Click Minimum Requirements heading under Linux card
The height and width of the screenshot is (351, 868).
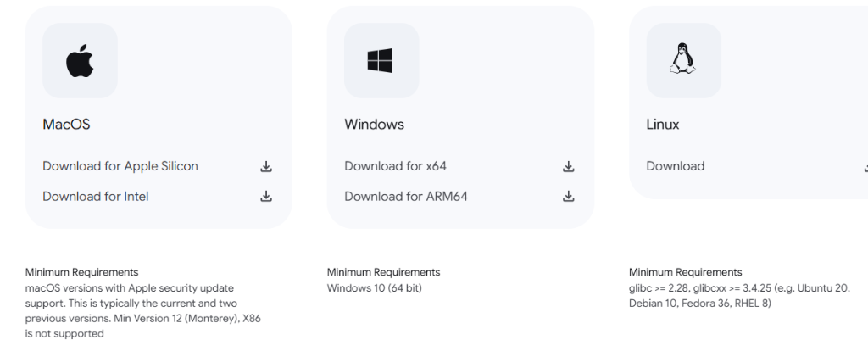point(685,272)
